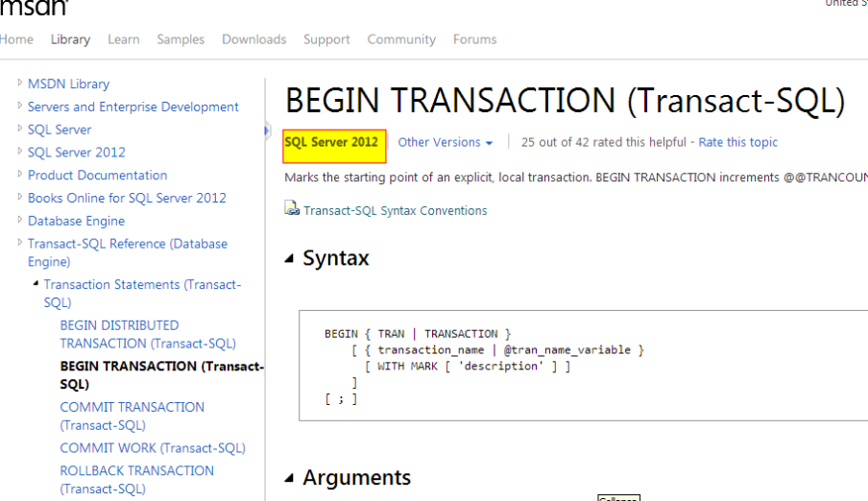Expand the MSDN Library tree arrow
The width and height of the screenshot is (868, 501).
pos(20,83)
